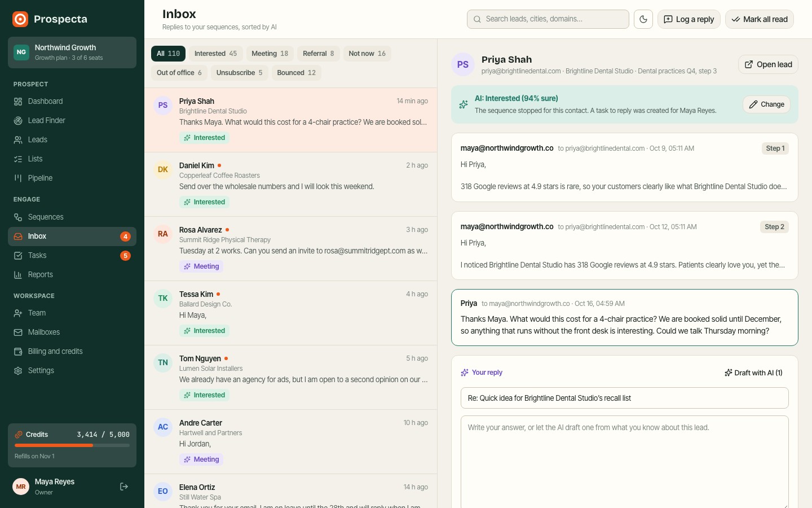Viewport: 812px width, 508px height.
Task: Go to the Leads page
Action: [72, 140]
